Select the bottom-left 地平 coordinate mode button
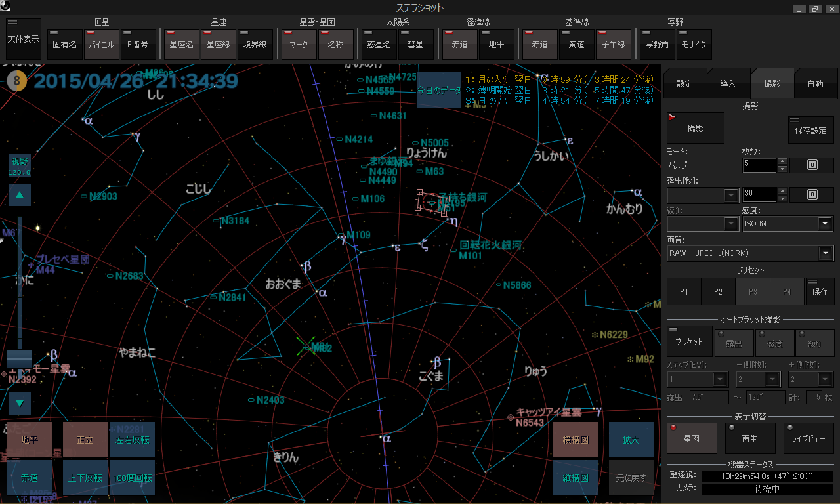Screen dimensions: 840x504 pyautogui.click(x=30, y=440)
